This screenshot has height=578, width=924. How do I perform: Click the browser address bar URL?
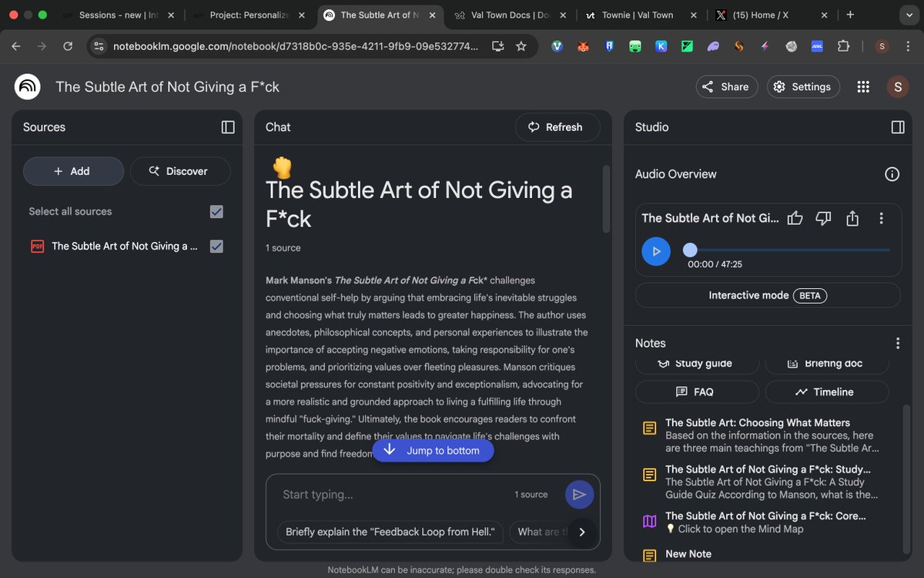pyautogui.click(x=296, y=46)
